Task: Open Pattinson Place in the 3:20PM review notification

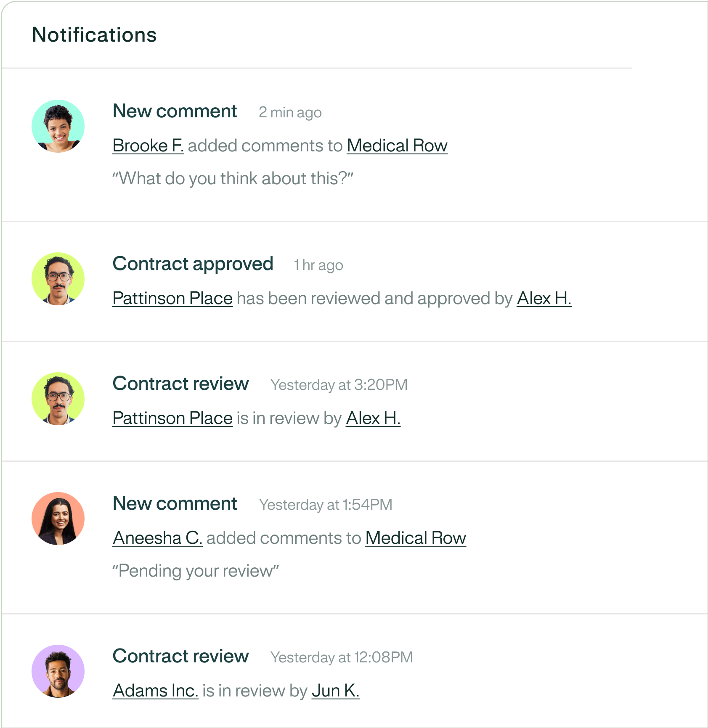Action: 172,418
